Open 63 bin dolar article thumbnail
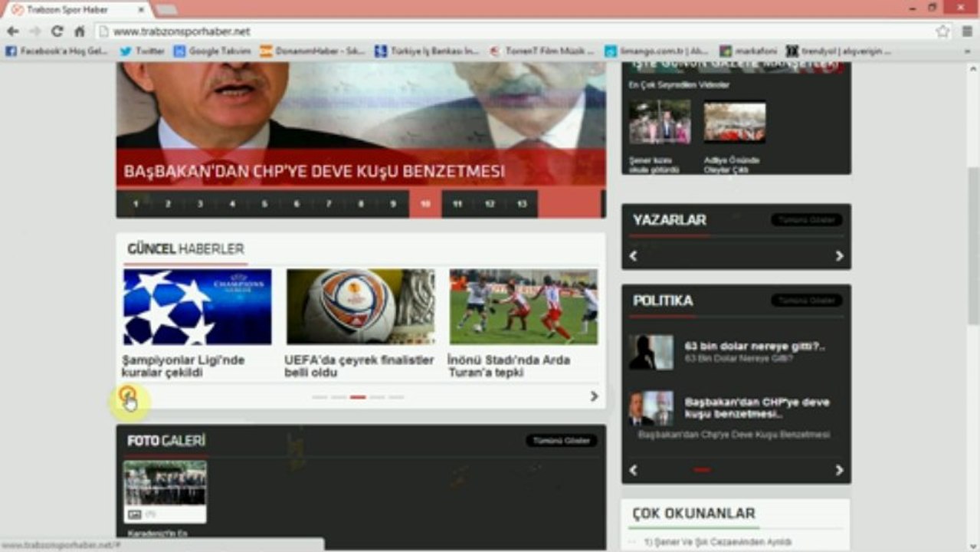 coord(651,352)
